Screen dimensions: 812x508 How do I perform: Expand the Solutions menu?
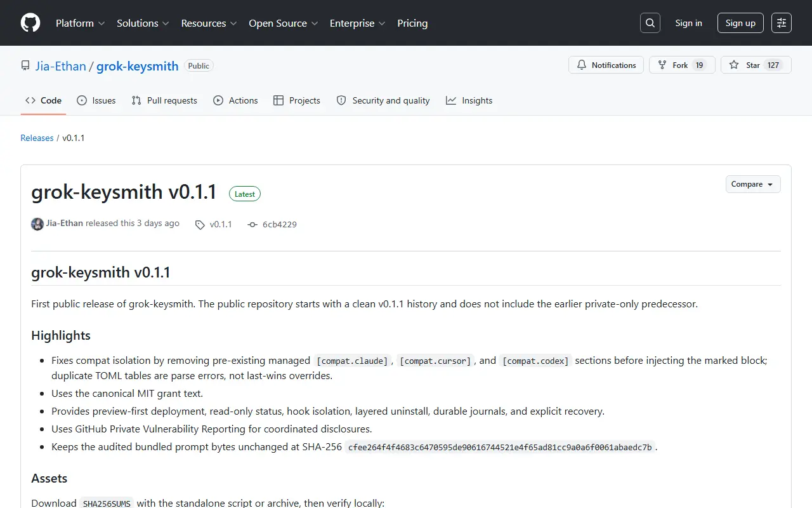pos(143,23)
